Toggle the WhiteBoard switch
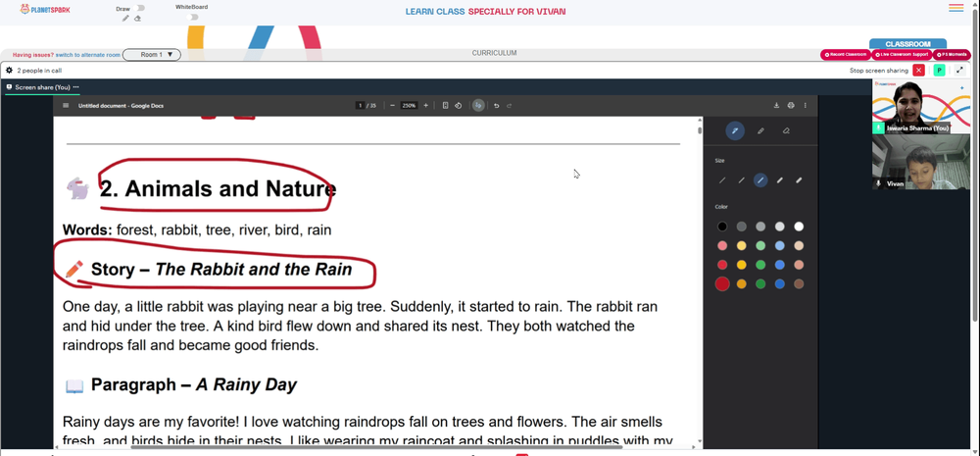 click(x=193, y=17)
